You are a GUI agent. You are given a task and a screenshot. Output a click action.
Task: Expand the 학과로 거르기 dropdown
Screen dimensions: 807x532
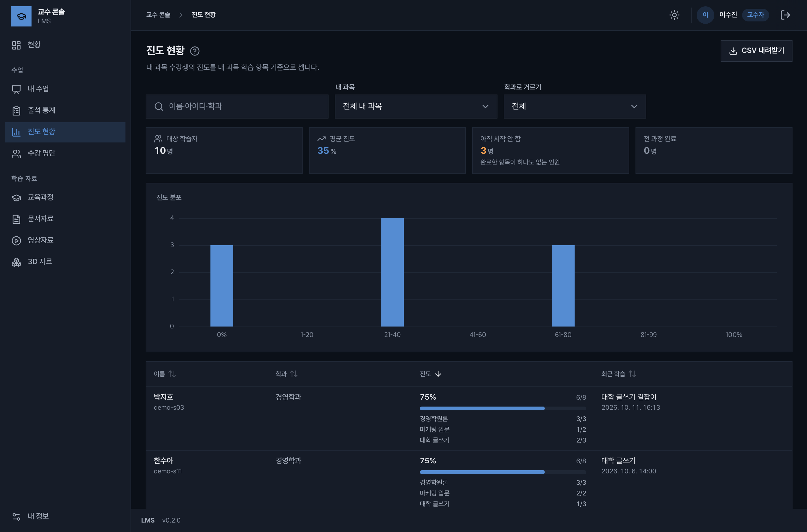pyautogui.click(x=575, y=107)
